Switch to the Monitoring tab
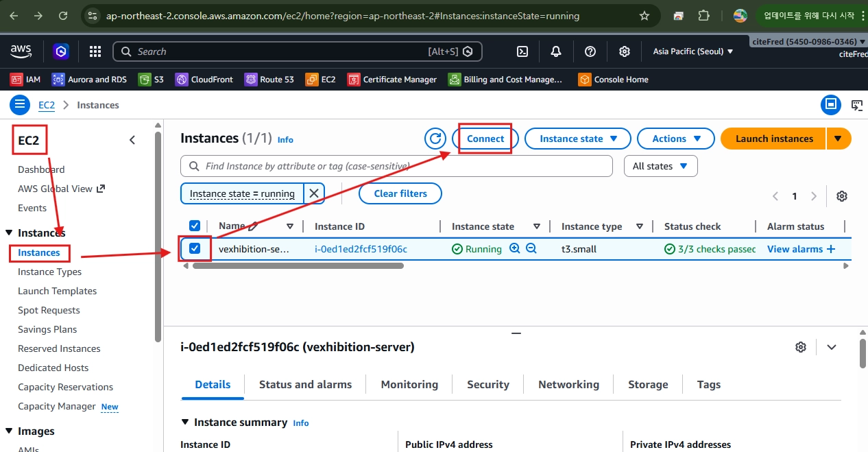Screen dimensions: 868x452 (409, 385)
